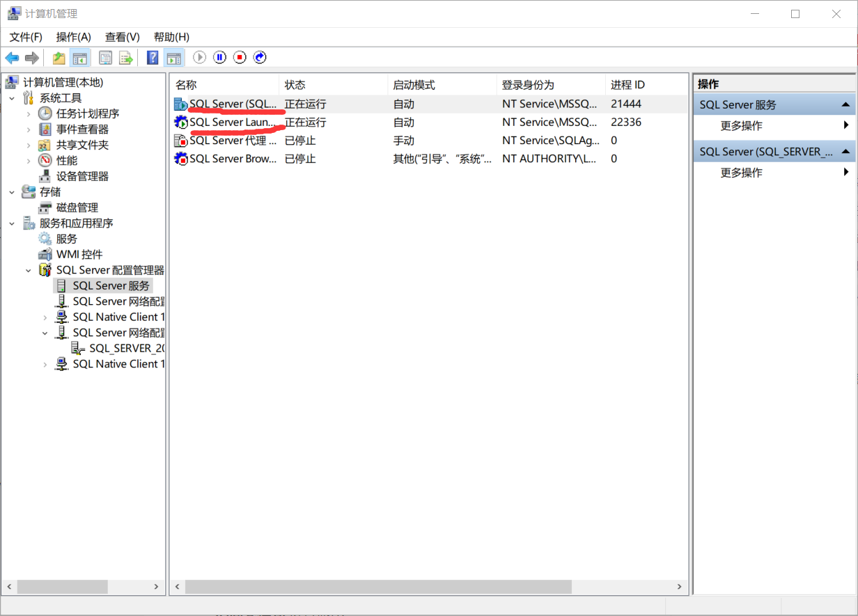Open the 操作(A) menu

(73, 36)
